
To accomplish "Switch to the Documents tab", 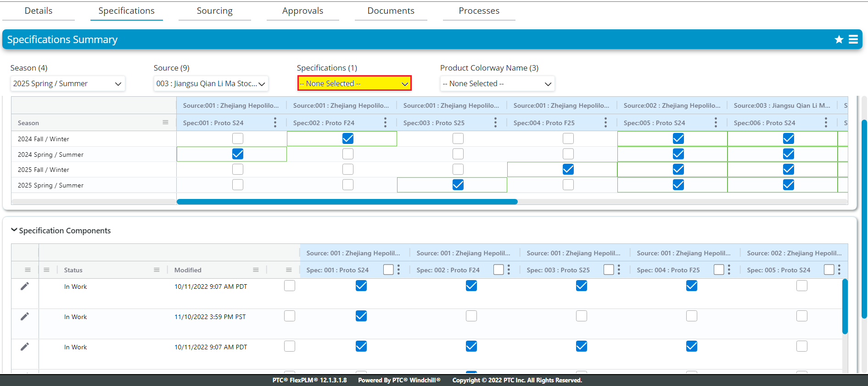I will click(391, 11).
